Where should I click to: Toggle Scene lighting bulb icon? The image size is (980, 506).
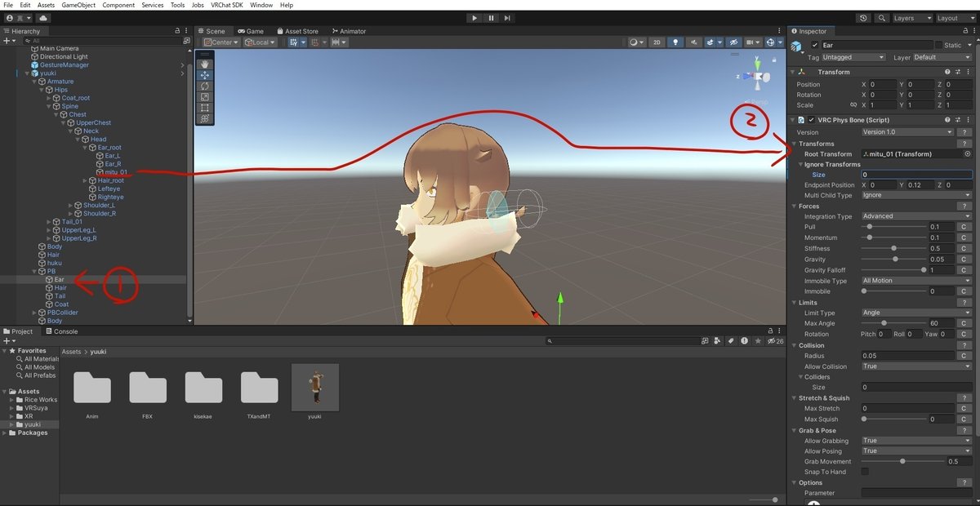[x=675, y=42]
